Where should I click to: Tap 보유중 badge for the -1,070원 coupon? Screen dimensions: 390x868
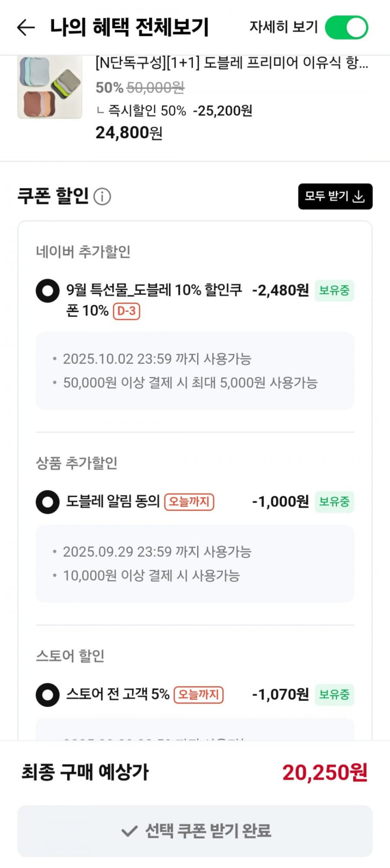click(334, 695)
